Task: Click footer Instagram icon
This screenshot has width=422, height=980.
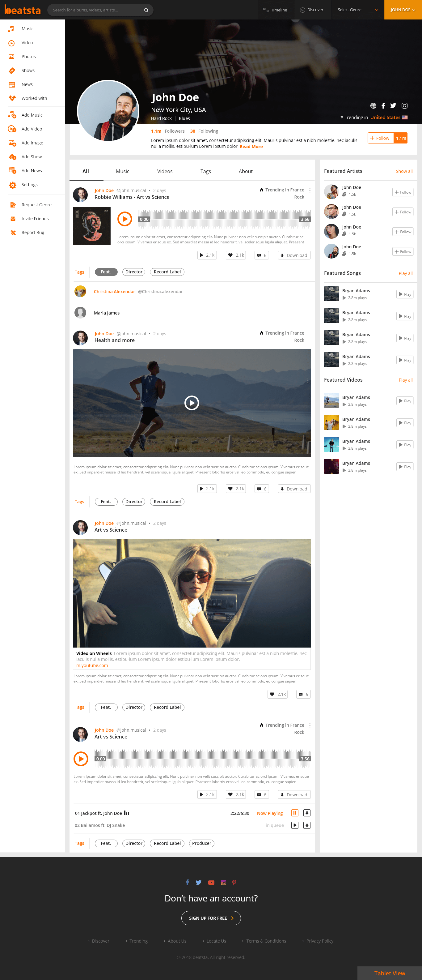Action: click(224, 883)
